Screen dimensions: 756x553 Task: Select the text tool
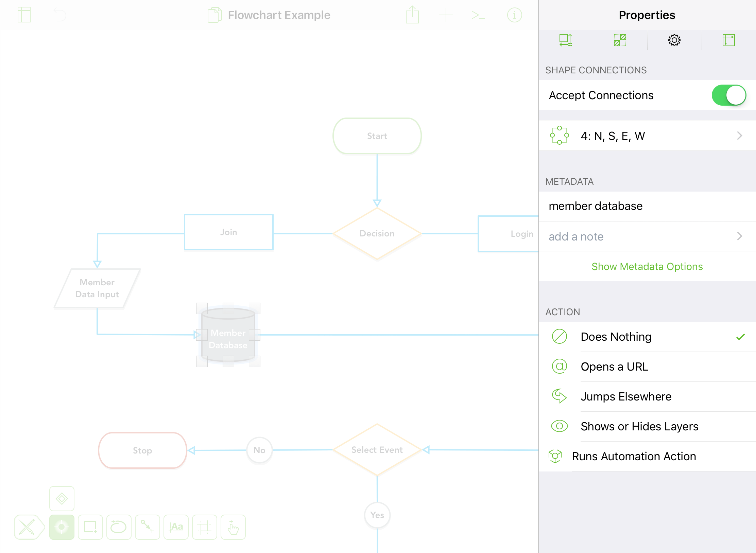point(176,527)
